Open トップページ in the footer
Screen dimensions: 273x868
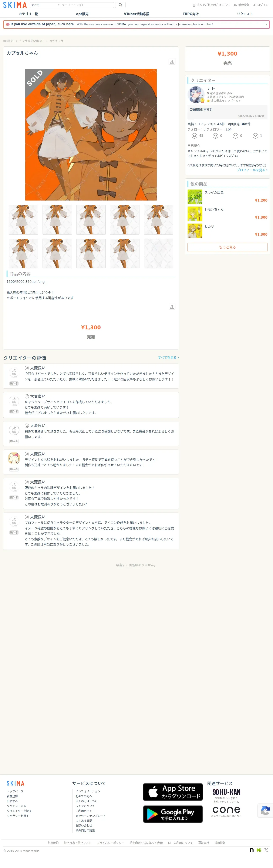(15, 791)
